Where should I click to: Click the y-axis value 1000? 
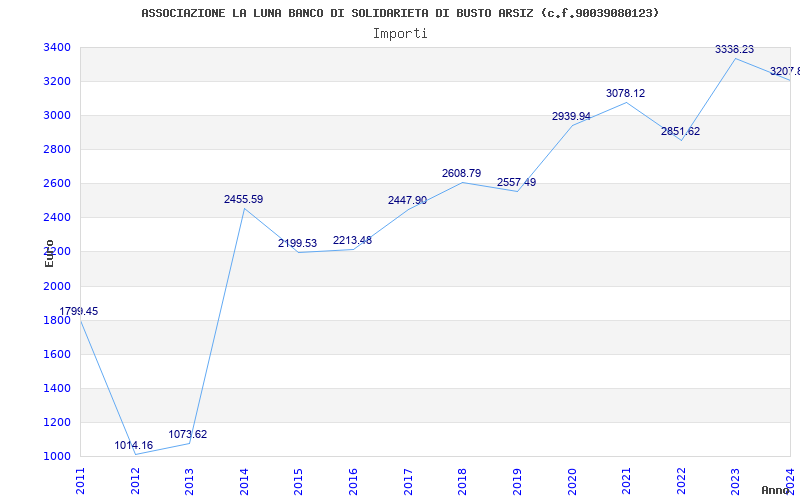(57, 457)
